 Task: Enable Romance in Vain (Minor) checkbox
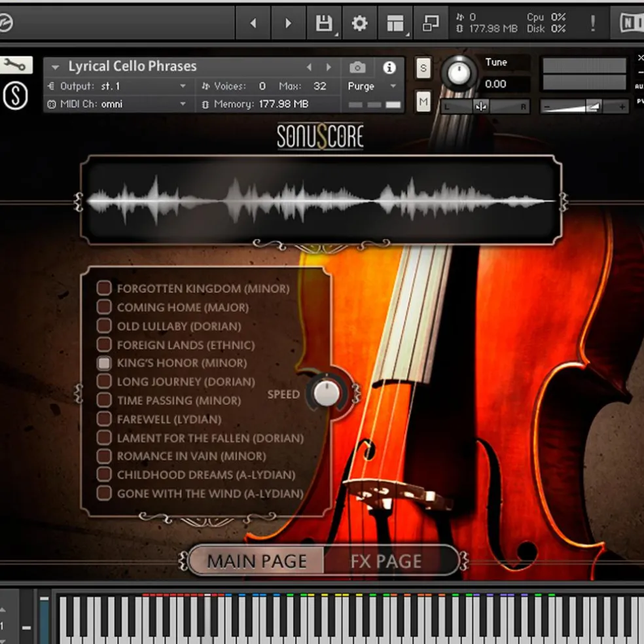click(104, 456)
